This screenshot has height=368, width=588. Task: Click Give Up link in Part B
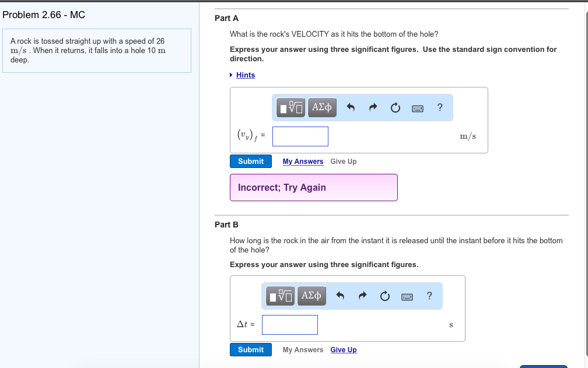click(x=344, y=350)
